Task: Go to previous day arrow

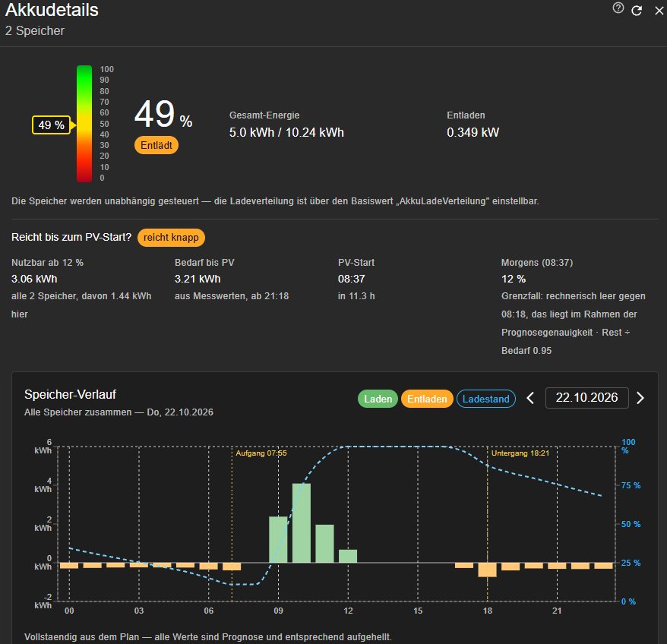Action: (x=530, y=398)
